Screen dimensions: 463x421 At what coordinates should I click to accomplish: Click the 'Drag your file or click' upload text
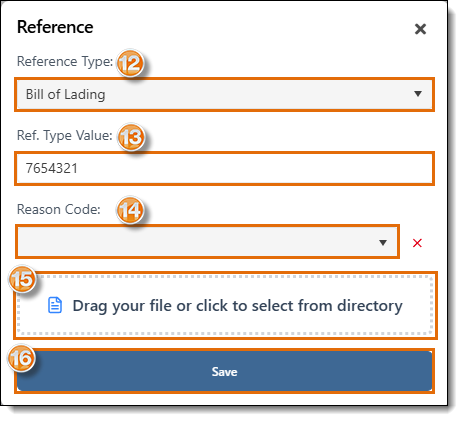tap(237, 306)
